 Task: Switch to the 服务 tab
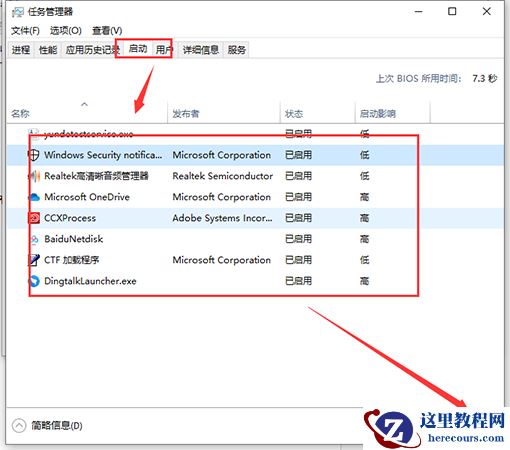[x=237, y=50]
